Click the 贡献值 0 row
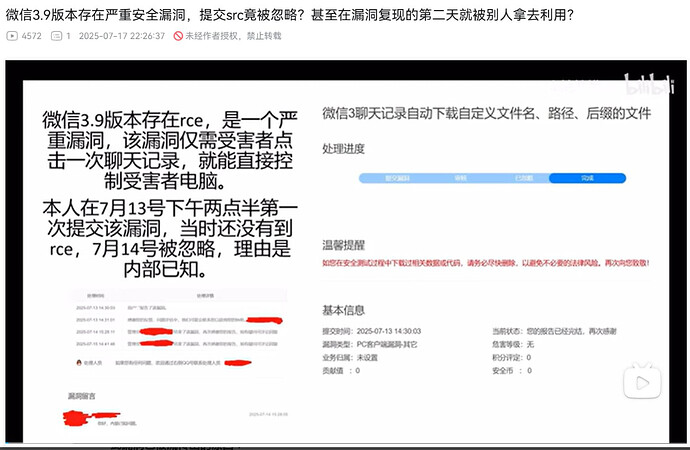 341,370
